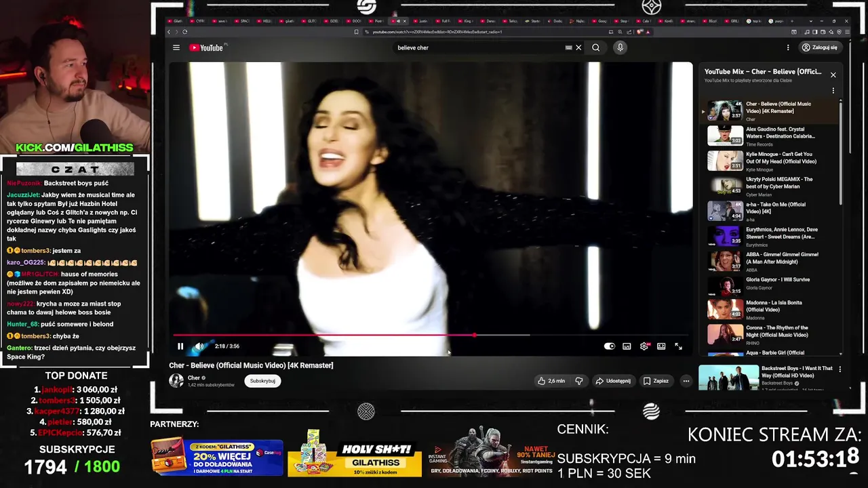Open the YouTube hamburger guide menu
This screenshot has width=868, height=488.
click(176, 47)
